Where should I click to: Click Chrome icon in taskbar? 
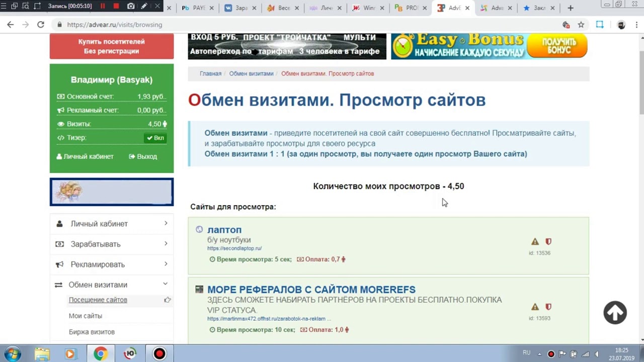click(100, 354)
